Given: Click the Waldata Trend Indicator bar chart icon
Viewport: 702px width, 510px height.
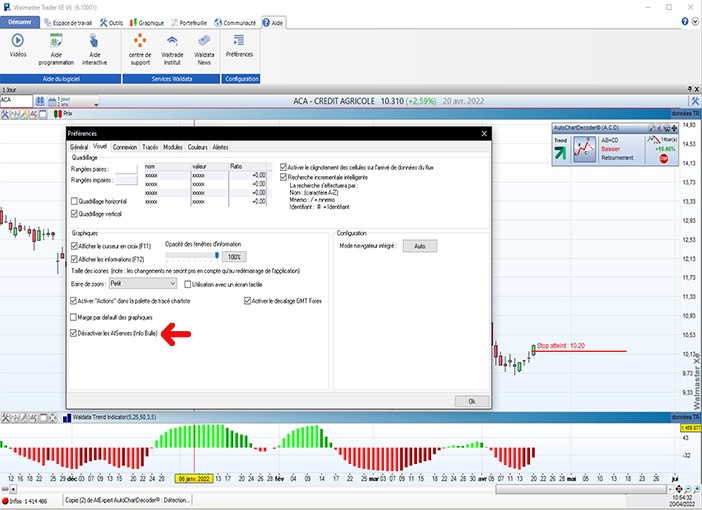Looking at the screenshot, I should 67,418.
